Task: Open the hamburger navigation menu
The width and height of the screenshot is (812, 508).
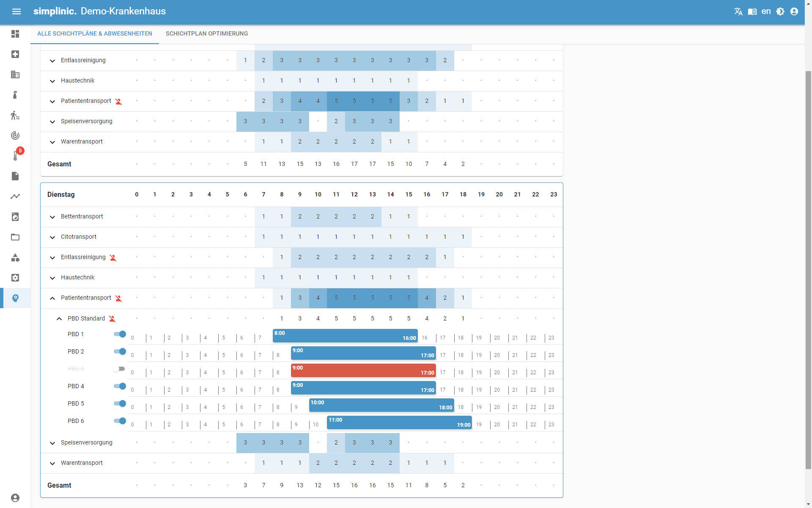Action: (16, 11)
